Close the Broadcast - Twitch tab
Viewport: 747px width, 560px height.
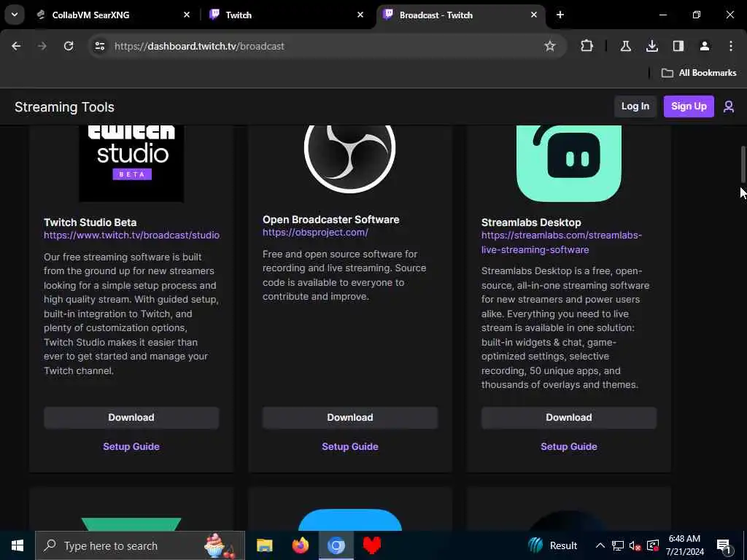pos(533,15)
